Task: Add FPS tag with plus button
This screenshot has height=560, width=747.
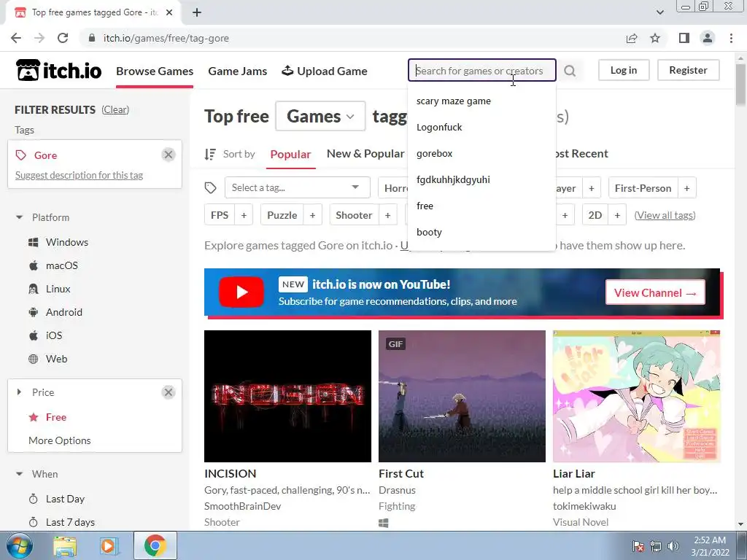Action: point(244,215)
